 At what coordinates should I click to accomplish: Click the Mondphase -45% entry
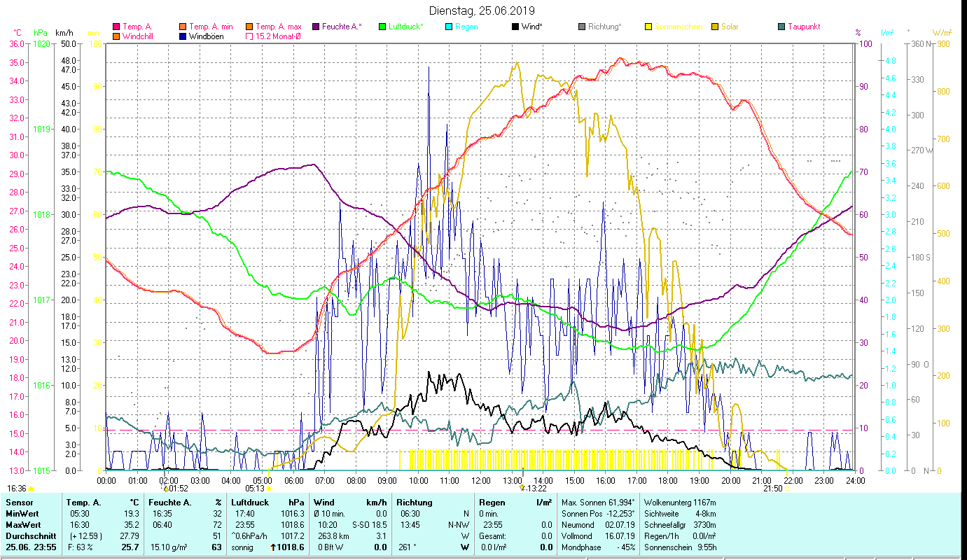(x=599, y=547)
